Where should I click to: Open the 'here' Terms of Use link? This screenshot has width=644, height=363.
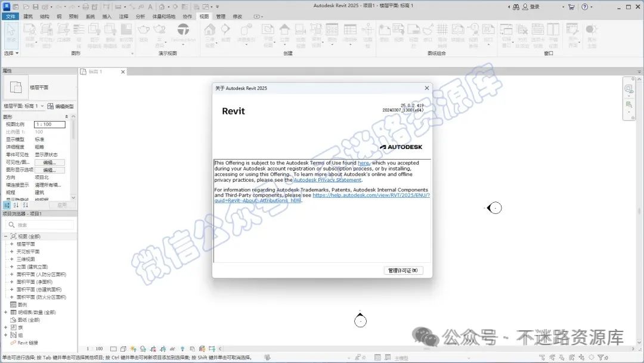[364, 163]
